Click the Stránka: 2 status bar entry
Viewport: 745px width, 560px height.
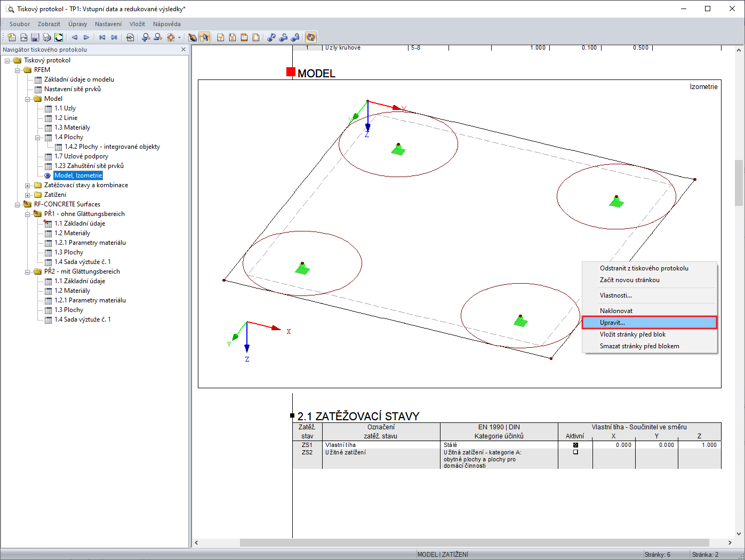click(x=705, y=555)
